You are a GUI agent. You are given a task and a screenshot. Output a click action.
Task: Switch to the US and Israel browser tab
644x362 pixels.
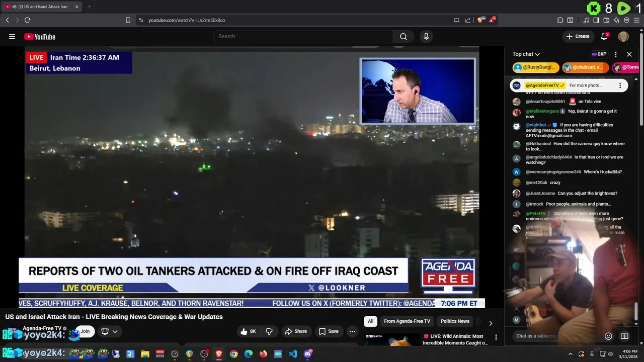pyautogui.click(x=42, y=7)
